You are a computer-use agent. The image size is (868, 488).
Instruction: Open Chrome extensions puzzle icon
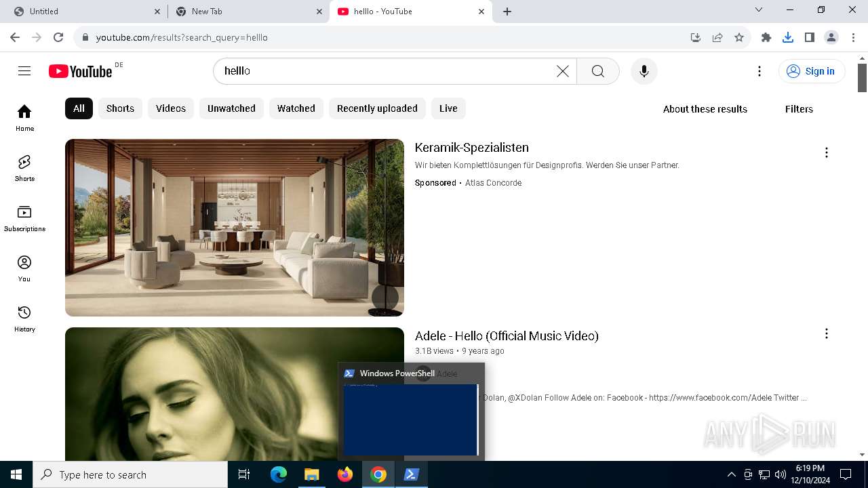click(766, 37)
